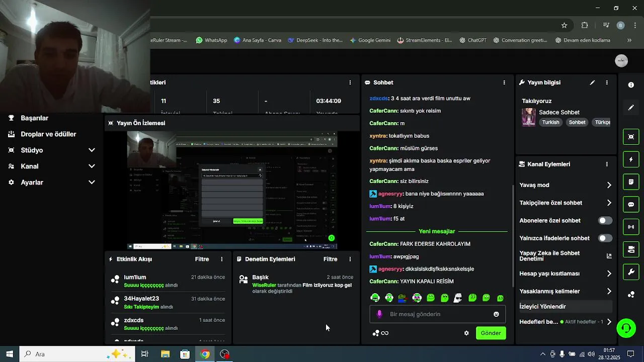Open Hesap yaşı kısıtlaması options chevron
This screenshot has height=362, width=644.
tap(609, 274)
